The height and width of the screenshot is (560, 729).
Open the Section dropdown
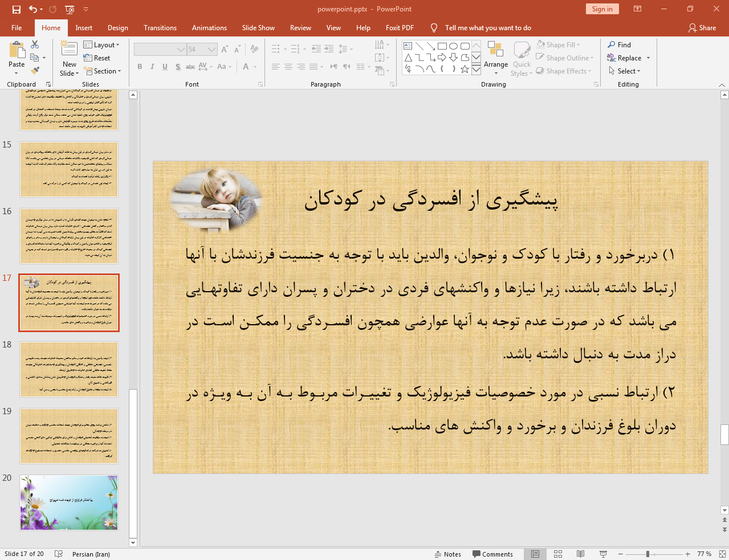click(103, 71)
